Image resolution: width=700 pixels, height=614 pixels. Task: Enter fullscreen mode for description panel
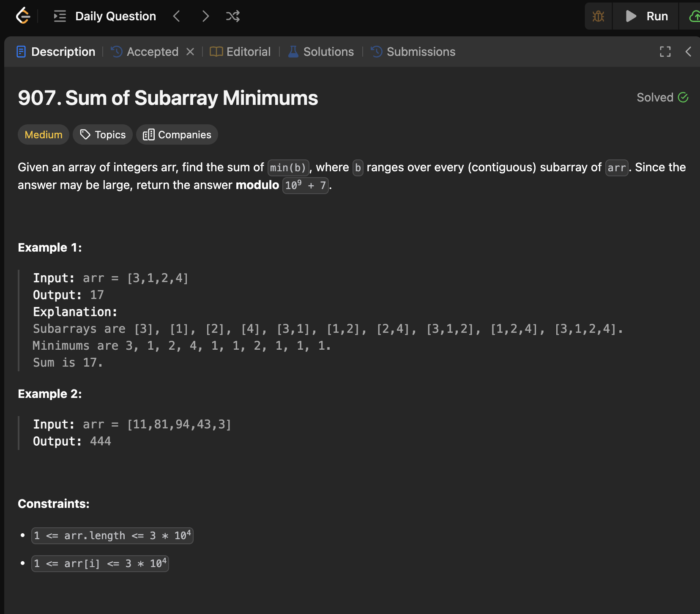click(x=665, y=52)
